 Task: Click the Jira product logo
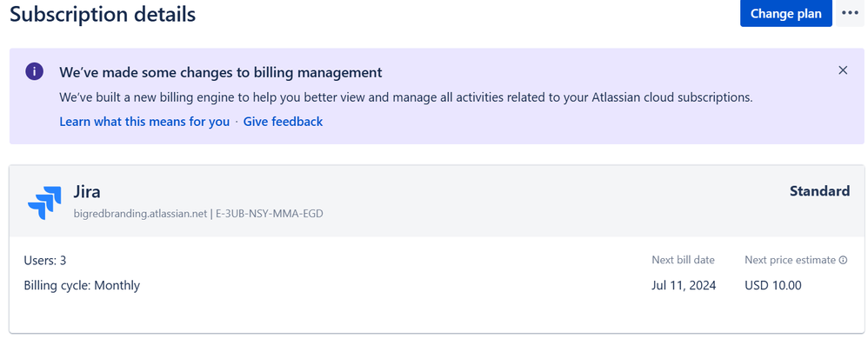(x=44, y=202)
